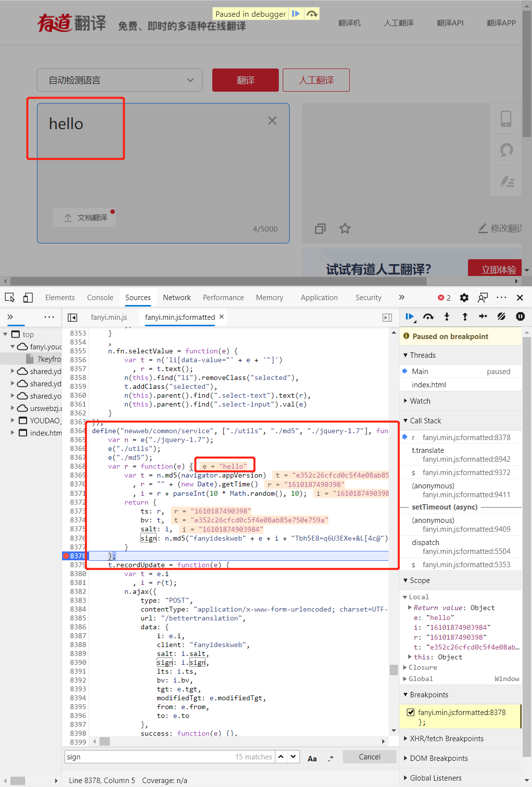Click the 人工翻译 outlined button
The width and height of the screenshot is (532, 787).
(x=316, y=80)
